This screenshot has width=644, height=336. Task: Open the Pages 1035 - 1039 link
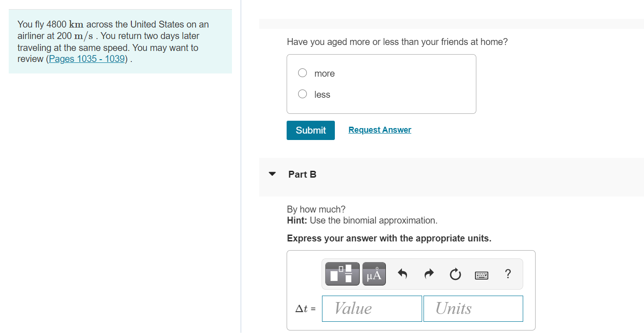[x=87, y=59]
